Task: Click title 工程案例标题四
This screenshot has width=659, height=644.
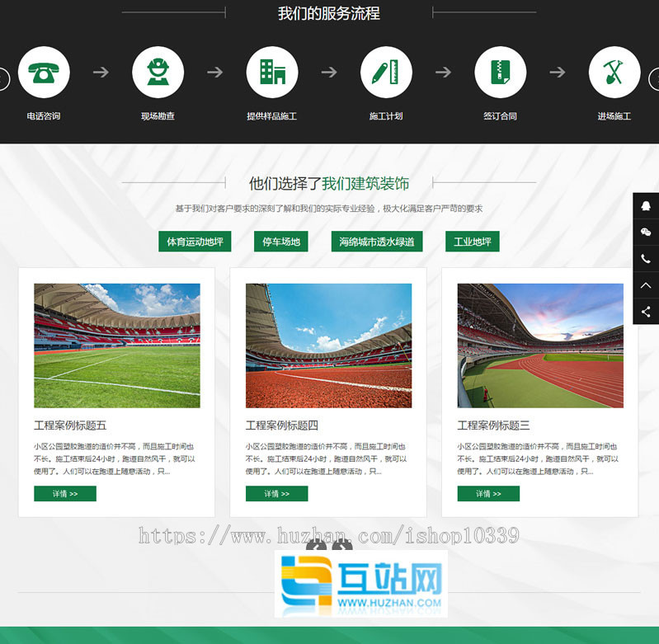Action: (x=282, y=425)
